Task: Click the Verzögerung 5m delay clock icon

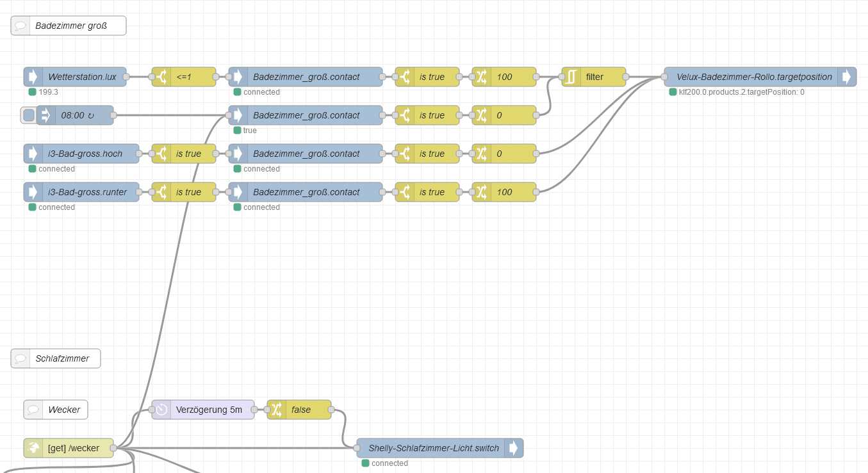Action: tap(161, 410)
